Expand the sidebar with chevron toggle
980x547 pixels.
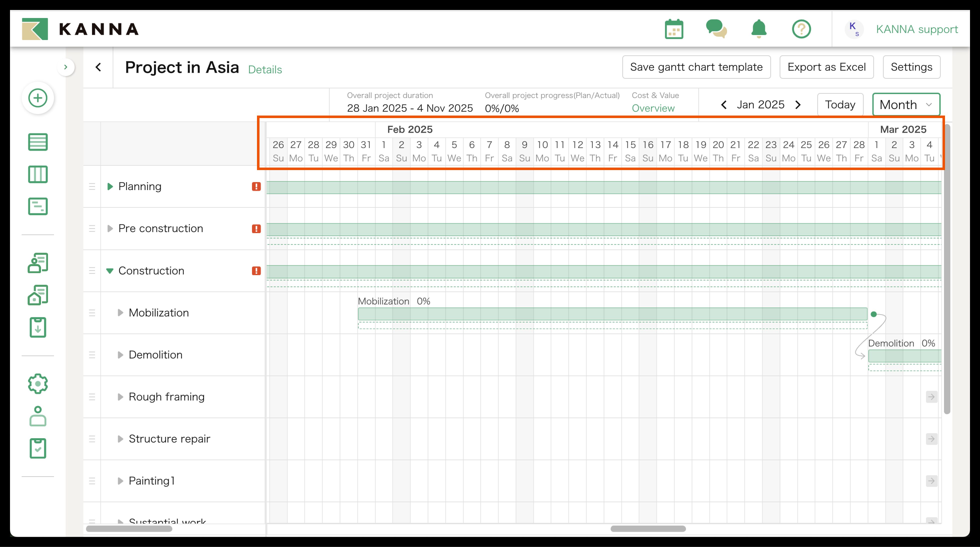[x=66, y=67]
